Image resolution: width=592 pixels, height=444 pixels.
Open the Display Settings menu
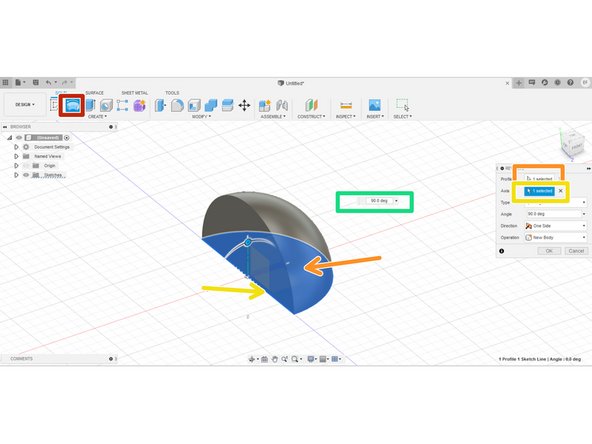tap(311, 359)
